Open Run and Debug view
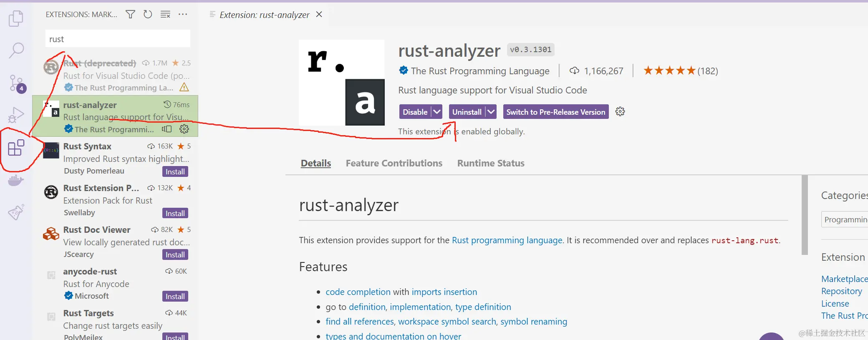 [x=16, y=115]
